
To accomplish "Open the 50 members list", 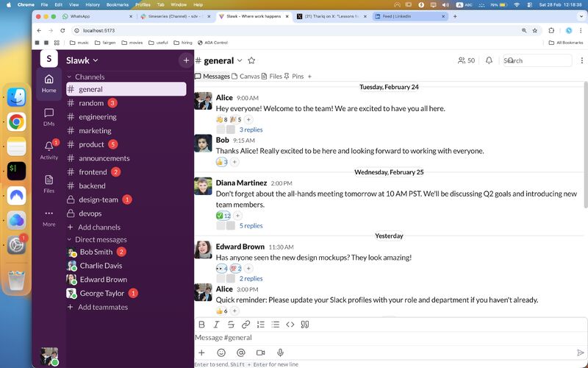I will (466, 60).
